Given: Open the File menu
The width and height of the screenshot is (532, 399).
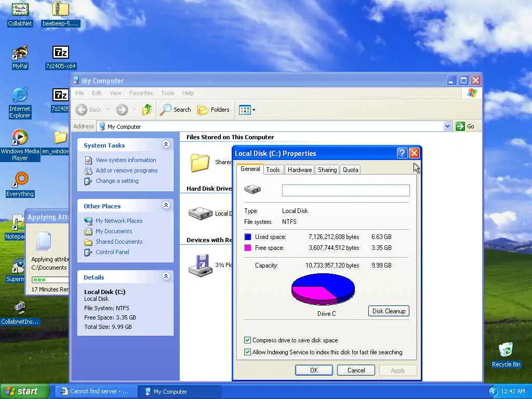Looking at the screenshot, I should 79,93.
